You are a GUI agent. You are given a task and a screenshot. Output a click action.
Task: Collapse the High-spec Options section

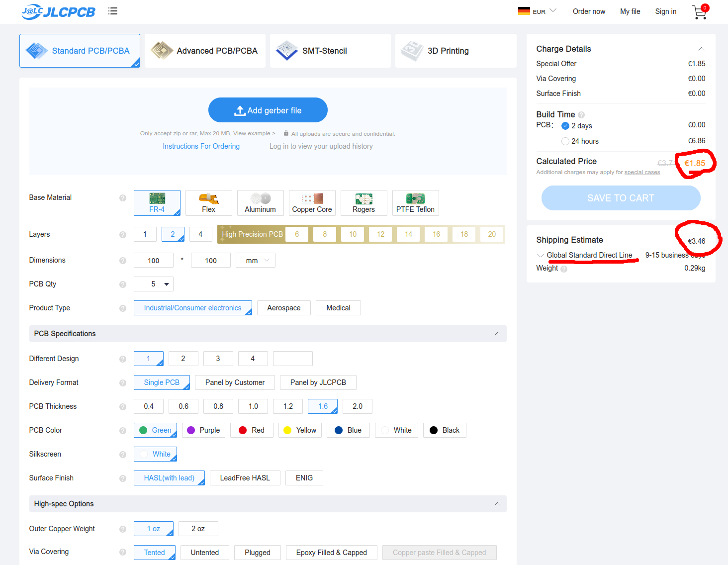click(x=498, y=504)
